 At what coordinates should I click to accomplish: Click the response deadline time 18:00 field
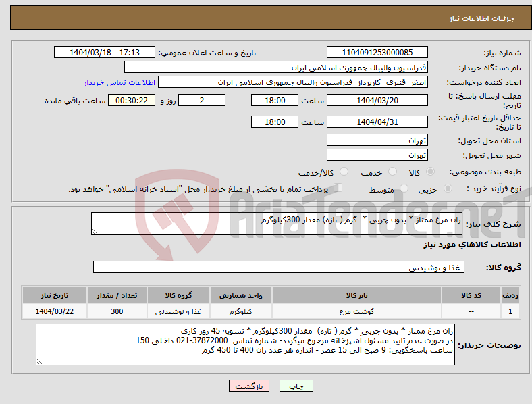click(x=275, y=100)
